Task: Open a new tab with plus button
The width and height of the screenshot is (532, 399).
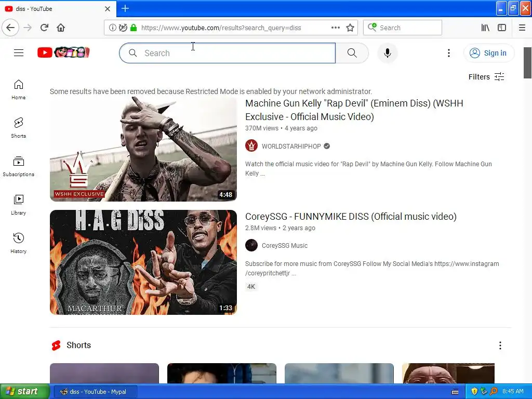Action: pyautogui.click(x=125, y=8)
